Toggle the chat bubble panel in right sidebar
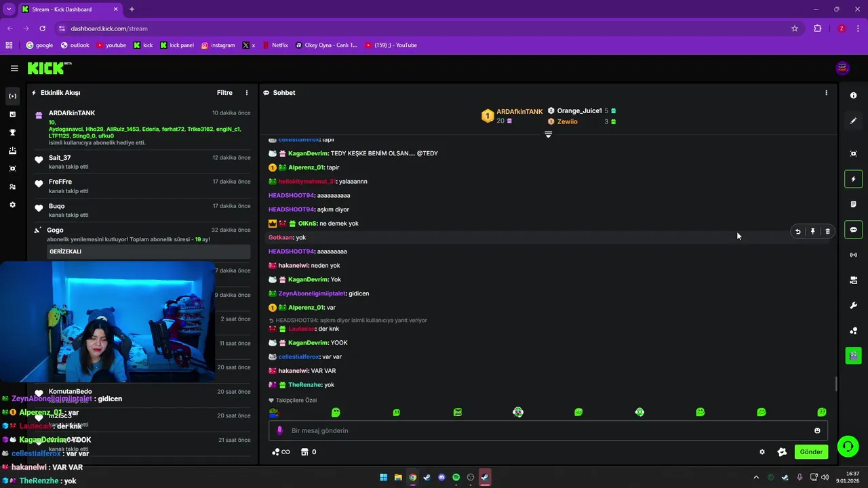The width and height of the screenshot is (868, 488). point(854,230)
